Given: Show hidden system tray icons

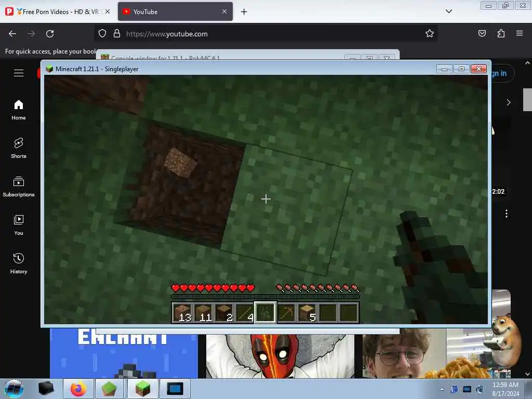Looking at the screenshot, I should coord(442,389).
